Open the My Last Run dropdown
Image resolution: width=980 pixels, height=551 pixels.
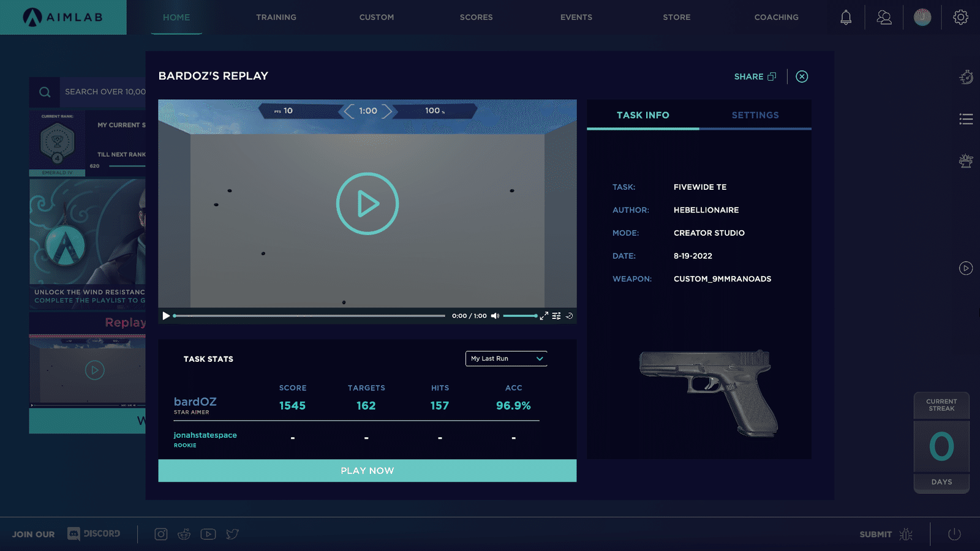[507, 359]
